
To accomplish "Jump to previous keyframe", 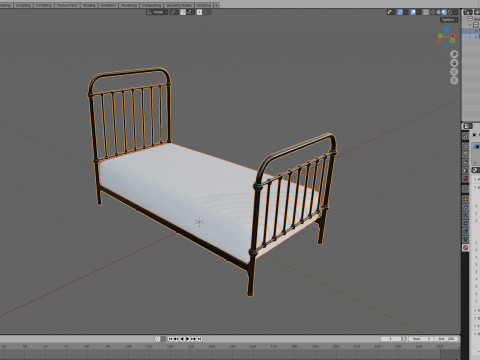I will click(x=176, y=339).
